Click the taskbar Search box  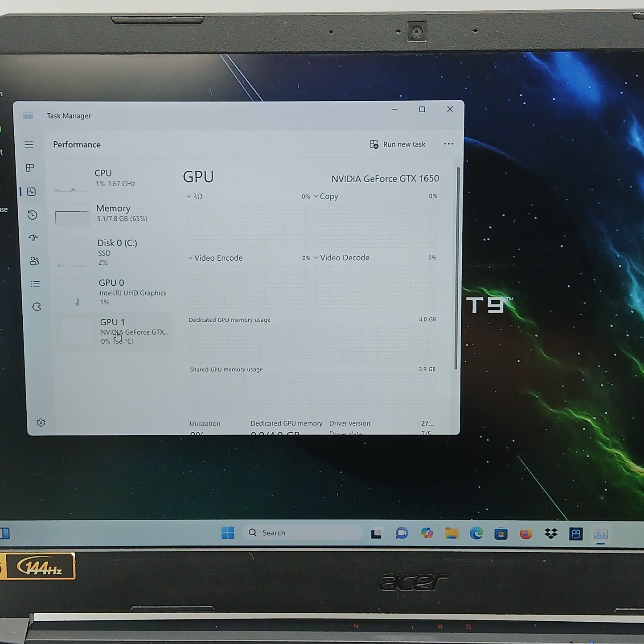pos(303,533)
